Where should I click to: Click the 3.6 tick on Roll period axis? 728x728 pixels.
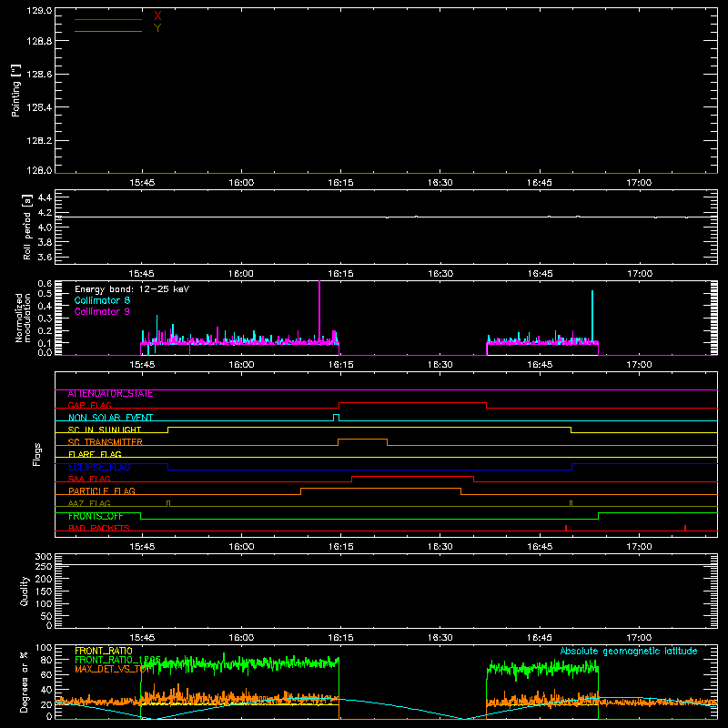click(45, 257)
